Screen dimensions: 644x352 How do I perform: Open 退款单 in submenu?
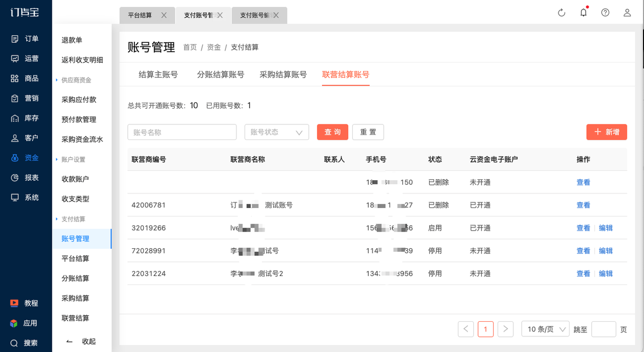tap(72, 40)
